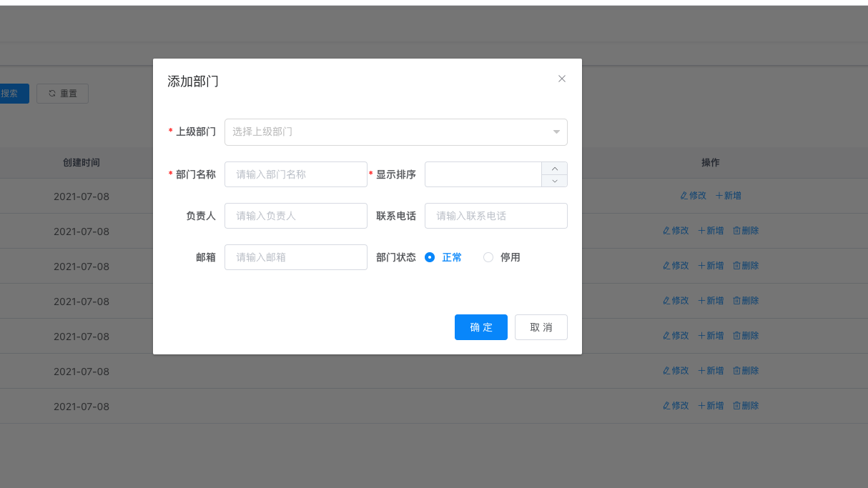Viewport: 868px width, 488px height.
Task: Click into the 显示排序 number field
Action: coord(483,174)
